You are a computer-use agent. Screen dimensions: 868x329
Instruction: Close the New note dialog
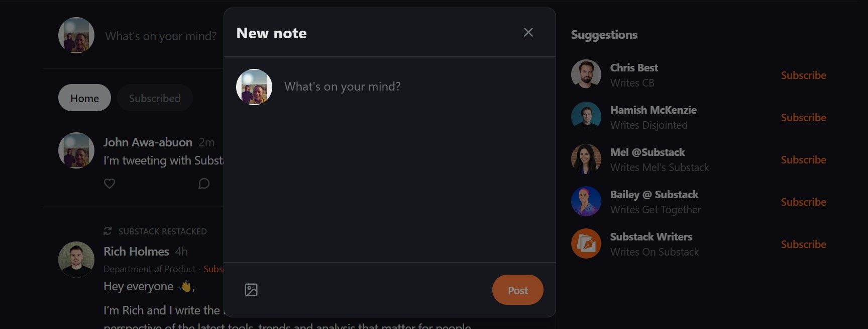tap(528, 33)
